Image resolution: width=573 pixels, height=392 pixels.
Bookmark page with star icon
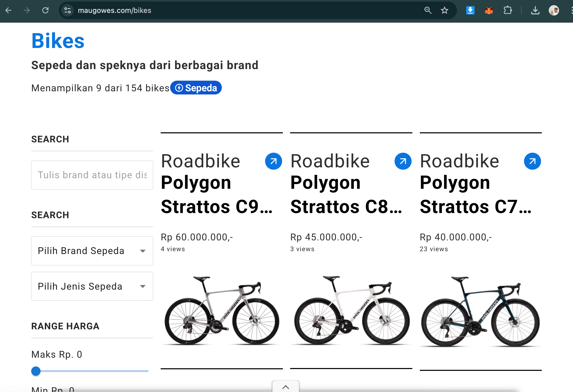coord(444,10)
